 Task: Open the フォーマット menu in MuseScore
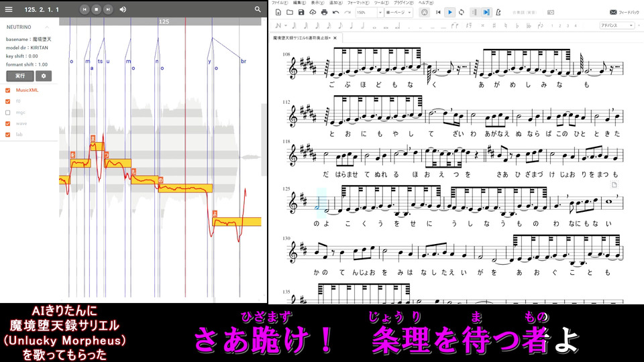358,3
